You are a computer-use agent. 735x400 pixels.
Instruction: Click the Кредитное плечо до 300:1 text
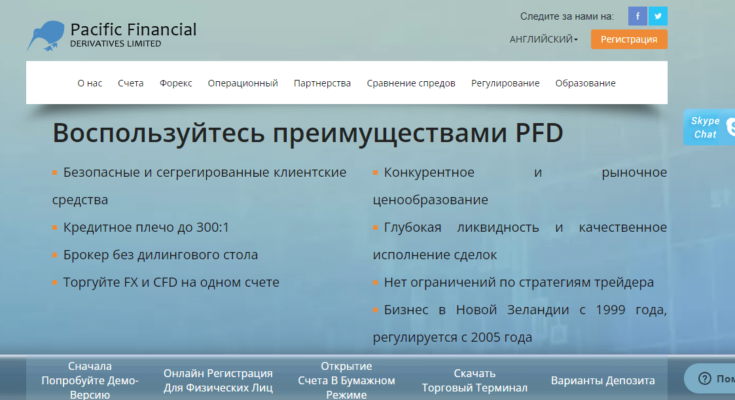(146, 227)
